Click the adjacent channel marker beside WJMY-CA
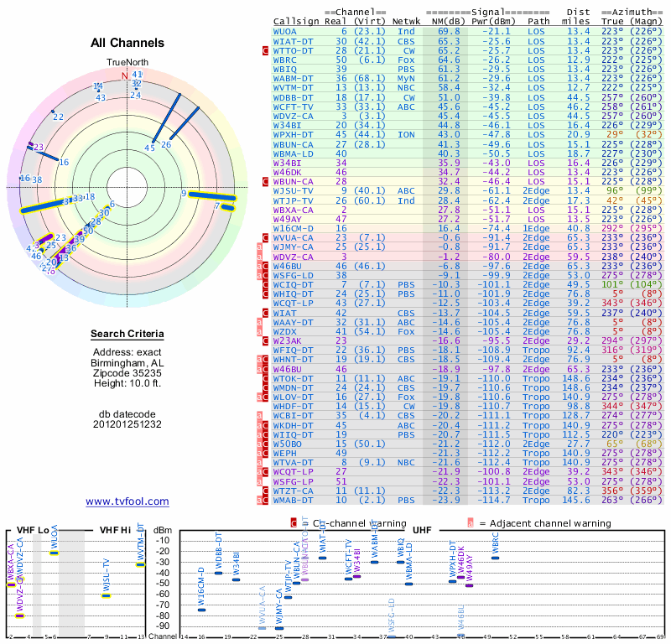The width and height of the screenshot is (671, 644). tap(259, 247)
